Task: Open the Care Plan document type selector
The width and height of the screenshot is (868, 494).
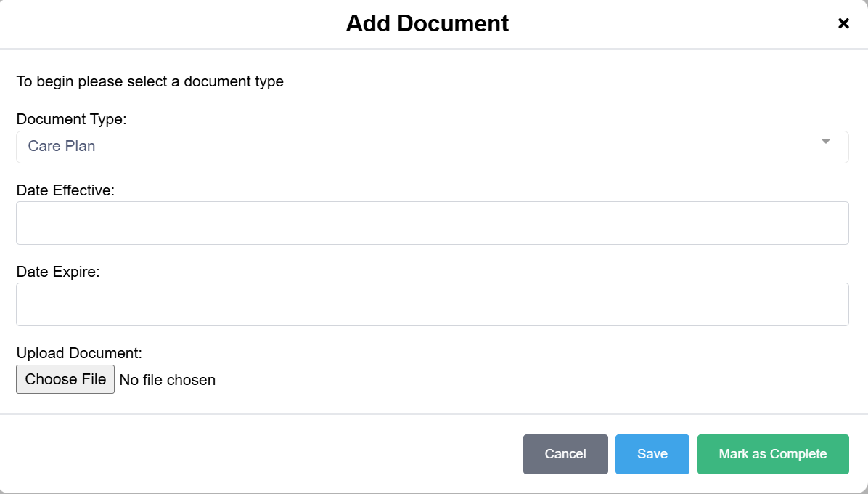Action: (x=432, y=147)
